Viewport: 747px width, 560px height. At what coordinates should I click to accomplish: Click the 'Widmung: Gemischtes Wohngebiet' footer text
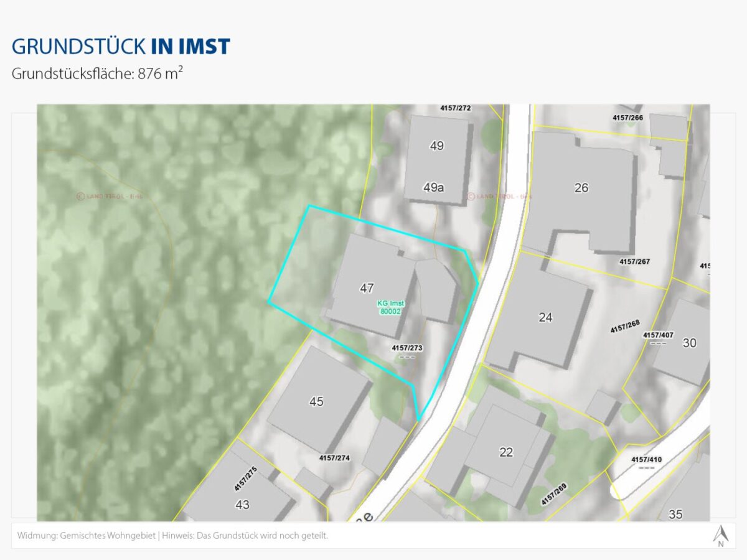tap(86, 536)
